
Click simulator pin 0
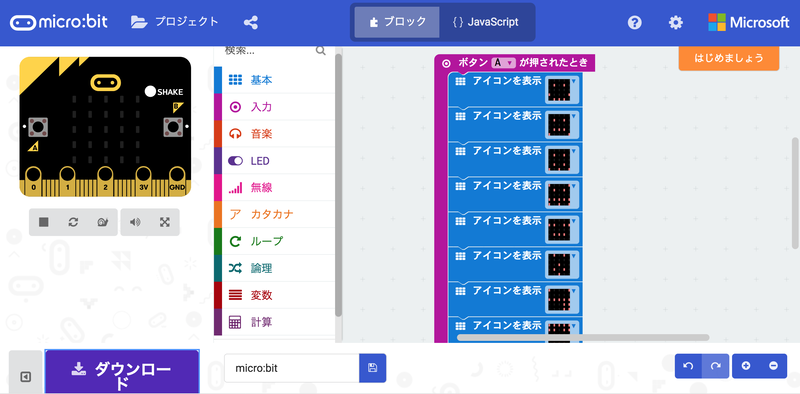tap(34, 176)
